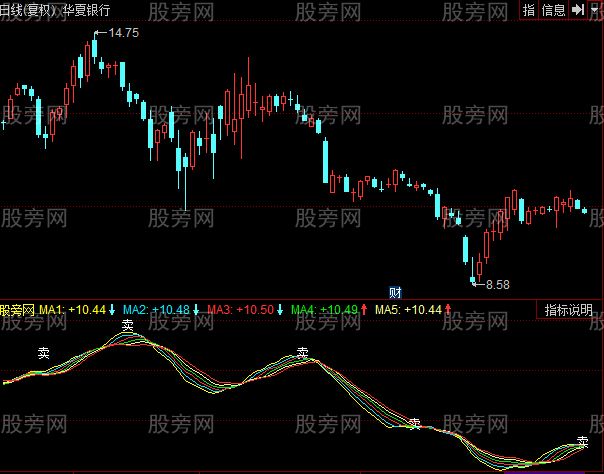Screen dimensions: 604x474
Task: Click the 卖 marker at indicator peak
Action: click(128, 325)
